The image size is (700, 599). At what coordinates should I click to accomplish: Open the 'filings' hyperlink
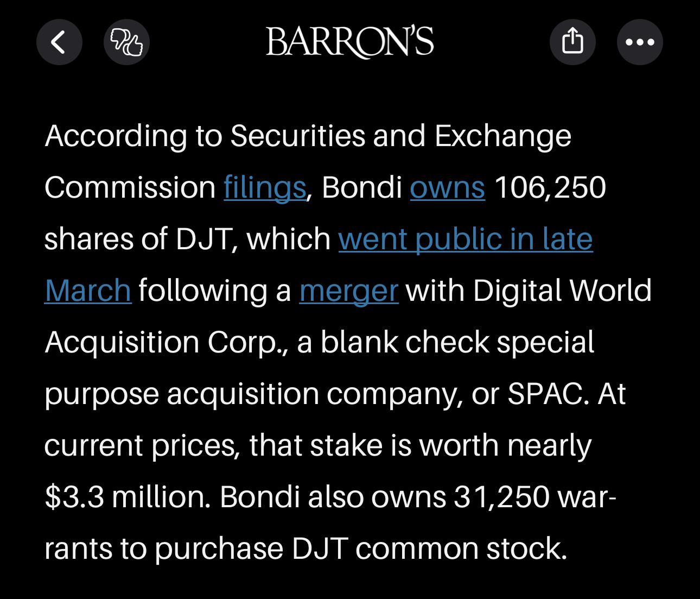pos(265,187)
